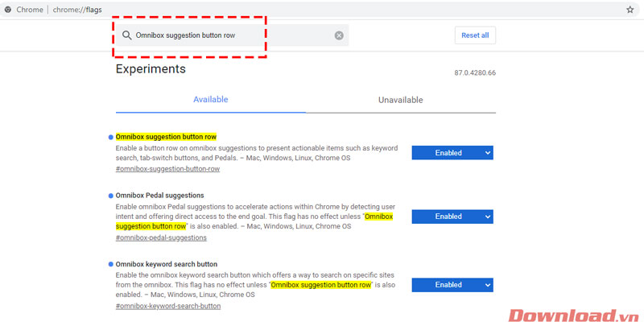
Task: Switch to the Unavailable tab
Action: [400, 100]
